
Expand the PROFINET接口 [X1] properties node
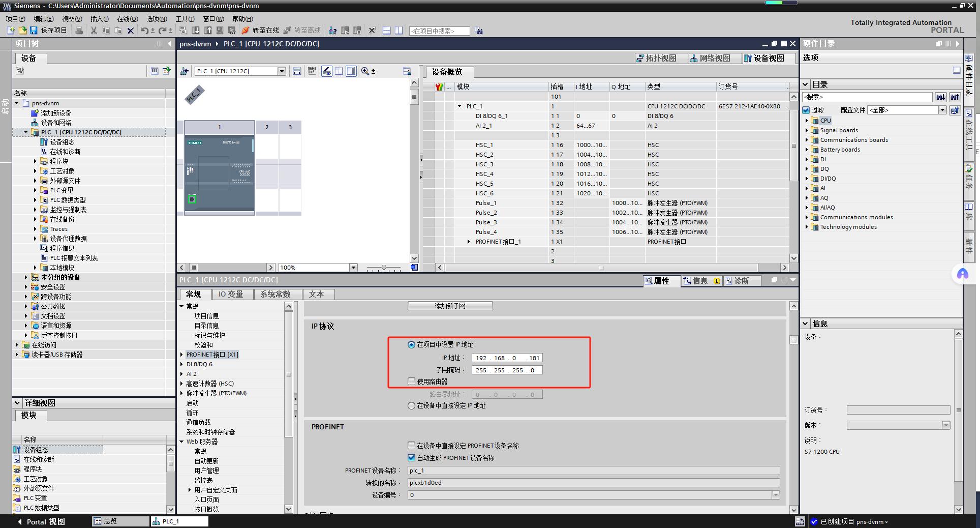[x=181, y=355]
